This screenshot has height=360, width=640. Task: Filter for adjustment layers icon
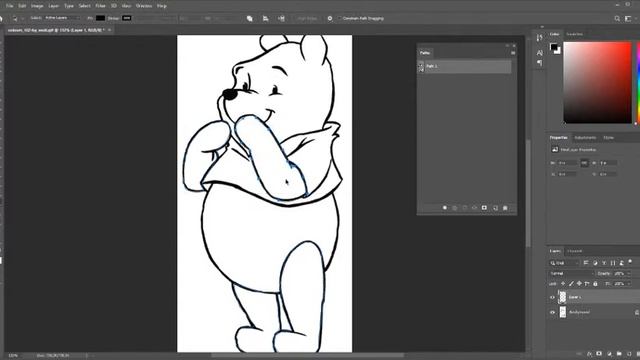coord(595,263)
